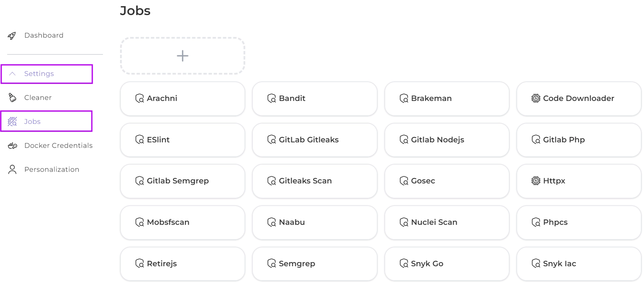Viewport: 644px width, 283px height.
Task: Click the Cleaner brush icon
Action: 12,98
